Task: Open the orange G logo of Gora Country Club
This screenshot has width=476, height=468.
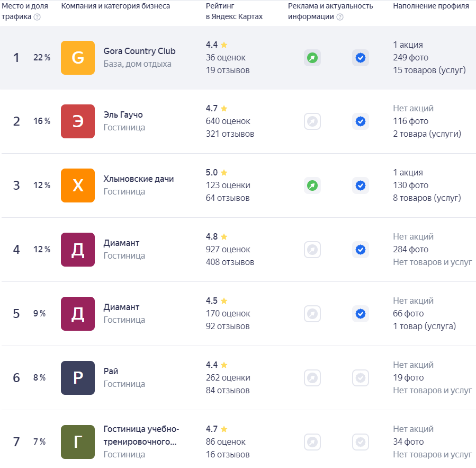Action: tap(78, 58)
